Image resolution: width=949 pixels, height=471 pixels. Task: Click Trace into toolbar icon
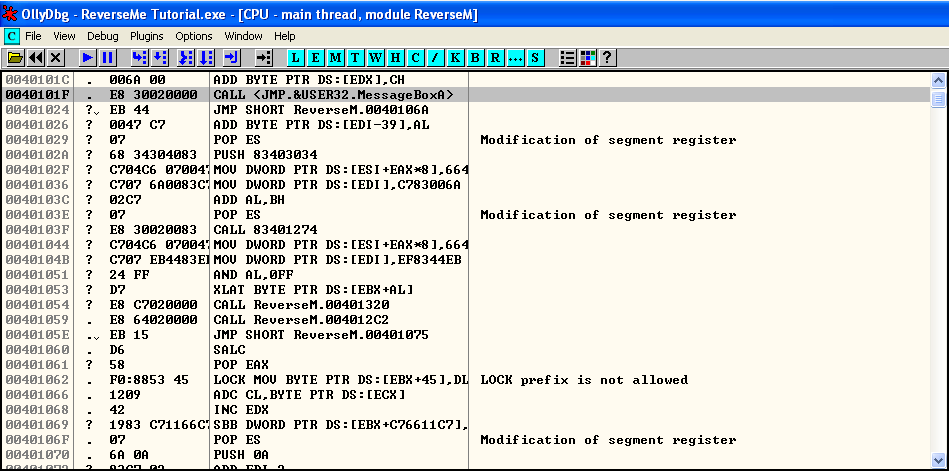pos(186,58)
